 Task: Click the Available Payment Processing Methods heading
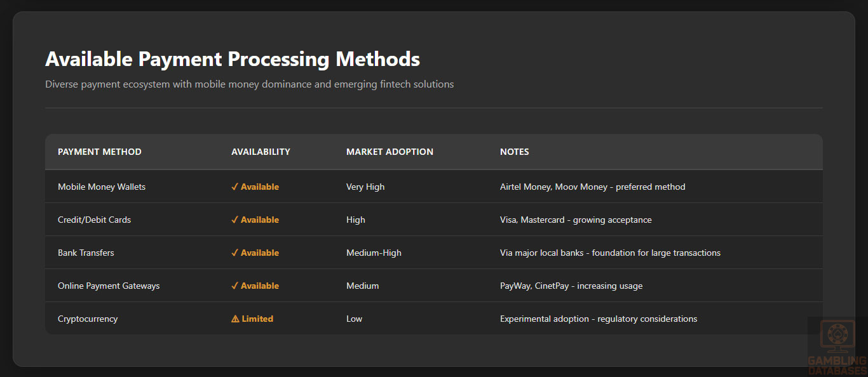pyautogui.click(x=233, y=59)
